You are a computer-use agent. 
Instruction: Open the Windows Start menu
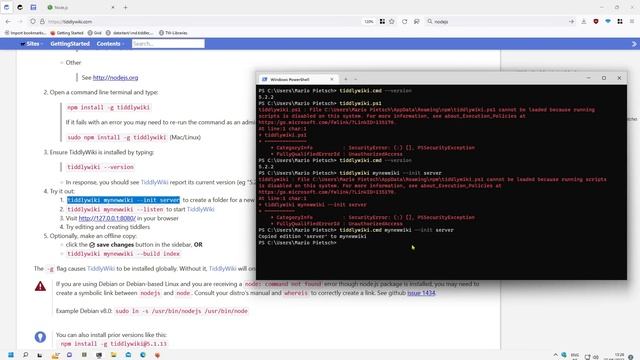click(11, 355)
